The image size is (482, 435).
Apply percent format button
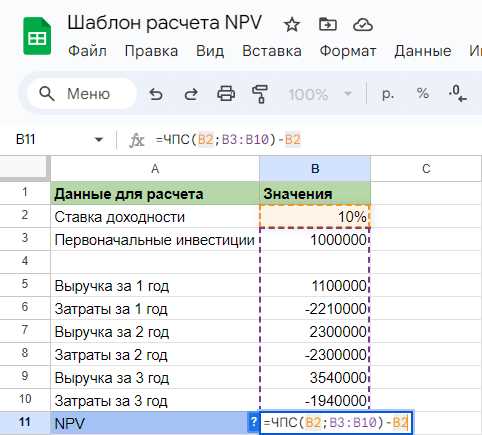pos(423,93)
